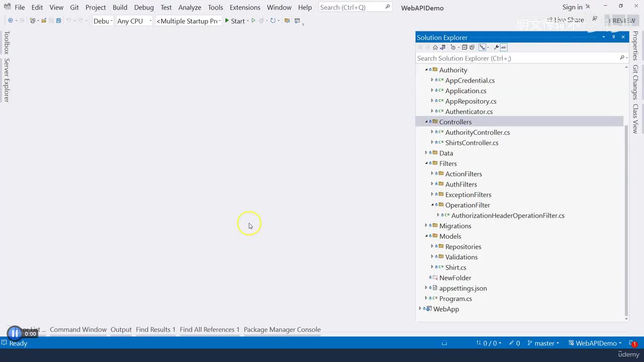Toggle auto-hide pin on Solution Explorer
Viewport: 644px width, 362px height.
pos(613,37)
